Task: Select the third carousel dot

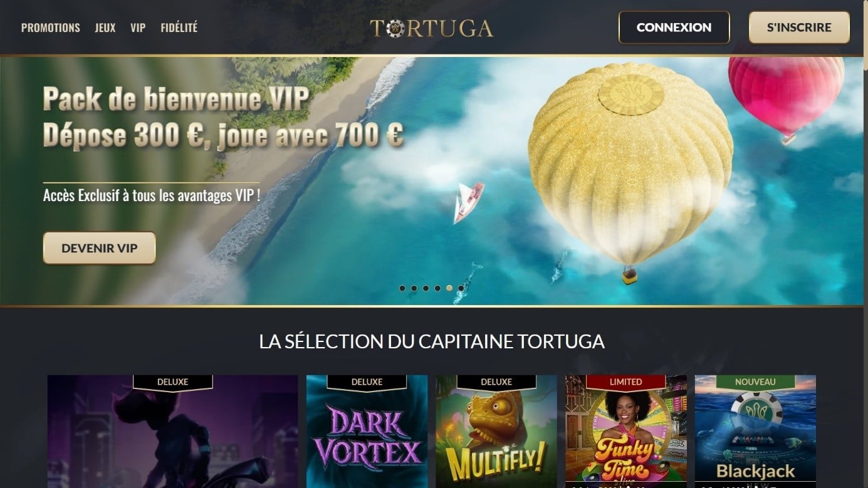Action: pyautogui.click(x=426, y=288)
